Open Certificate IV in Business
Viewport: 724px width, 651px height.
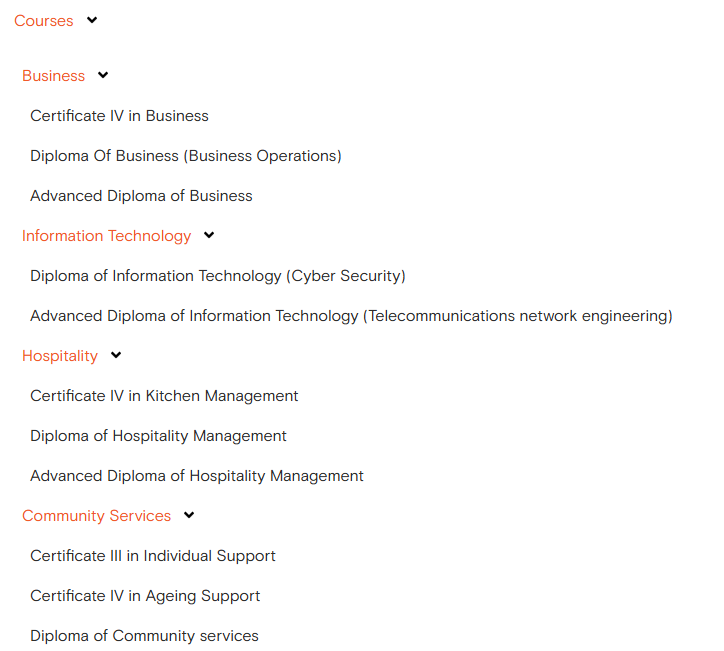point(119,116)
